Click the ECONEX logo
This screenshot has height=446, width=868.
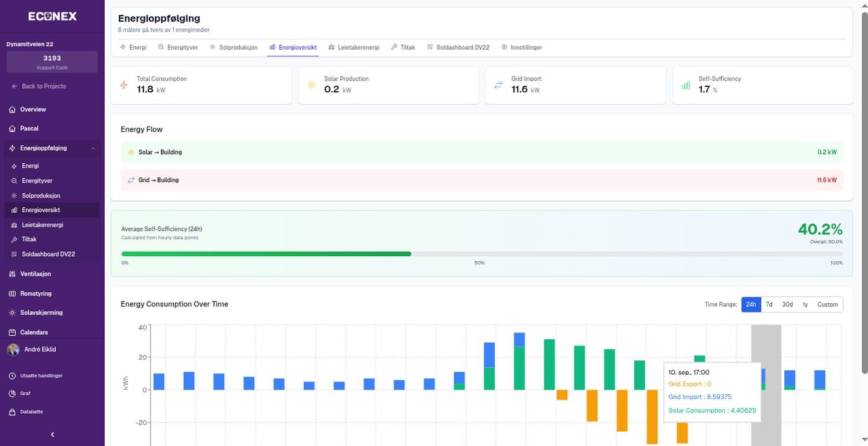coord(53,17)
